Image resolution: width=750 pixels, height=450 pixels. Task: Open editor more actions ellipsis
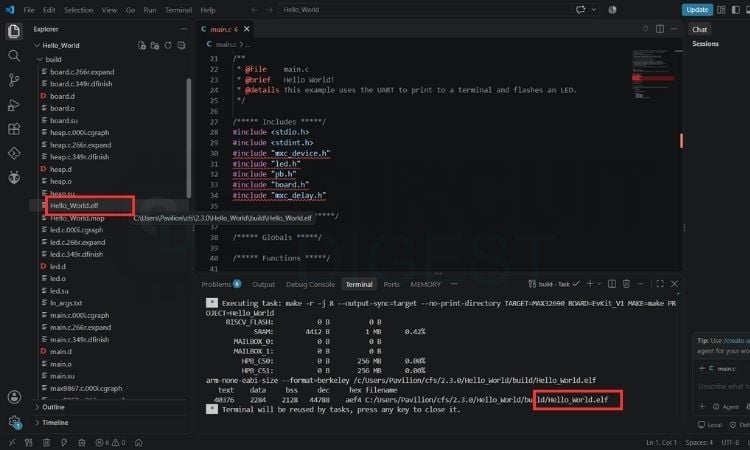(674, 29)
